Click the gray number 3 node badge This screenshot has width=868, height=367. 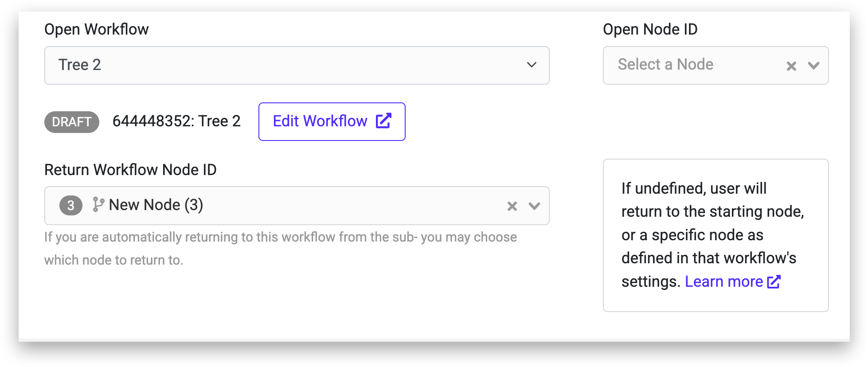click(71, 206)
